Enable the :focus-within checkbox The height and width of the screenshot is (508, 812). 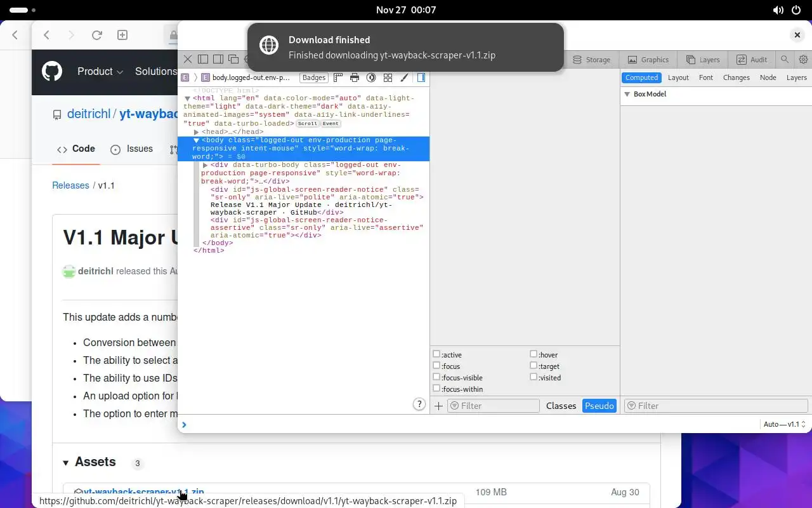coord(436,389)
